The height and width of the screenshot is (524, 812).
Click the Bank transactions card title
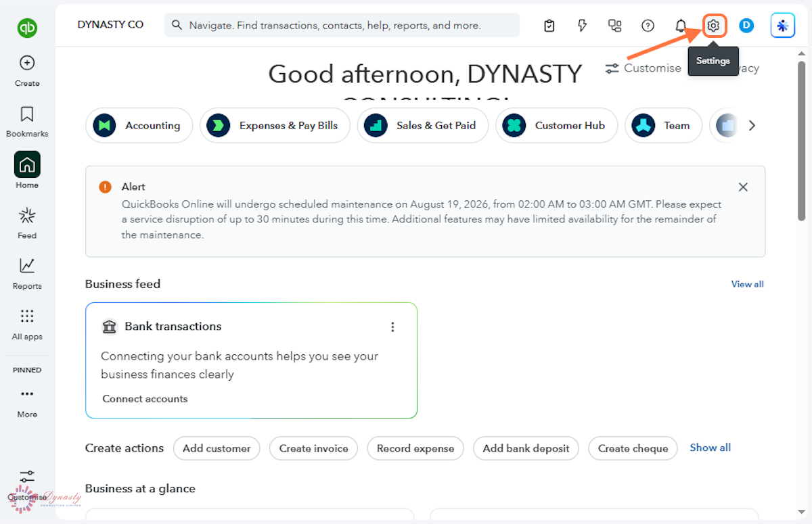173,327
